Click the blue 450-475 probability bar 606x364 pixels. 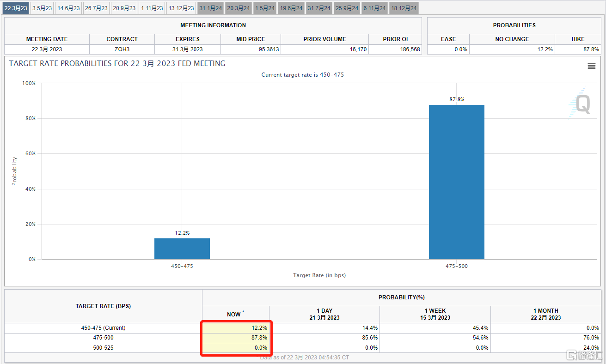182,249
